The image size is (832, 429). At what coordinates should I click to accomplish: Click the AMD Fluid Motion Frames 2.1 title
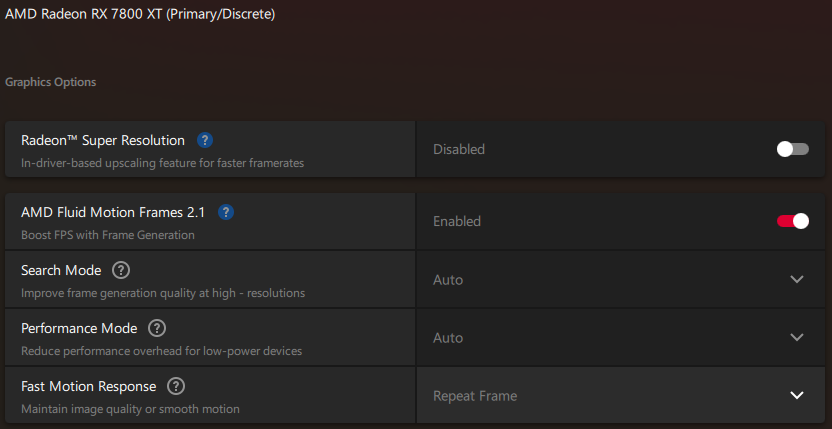click(x=113, y=212)
